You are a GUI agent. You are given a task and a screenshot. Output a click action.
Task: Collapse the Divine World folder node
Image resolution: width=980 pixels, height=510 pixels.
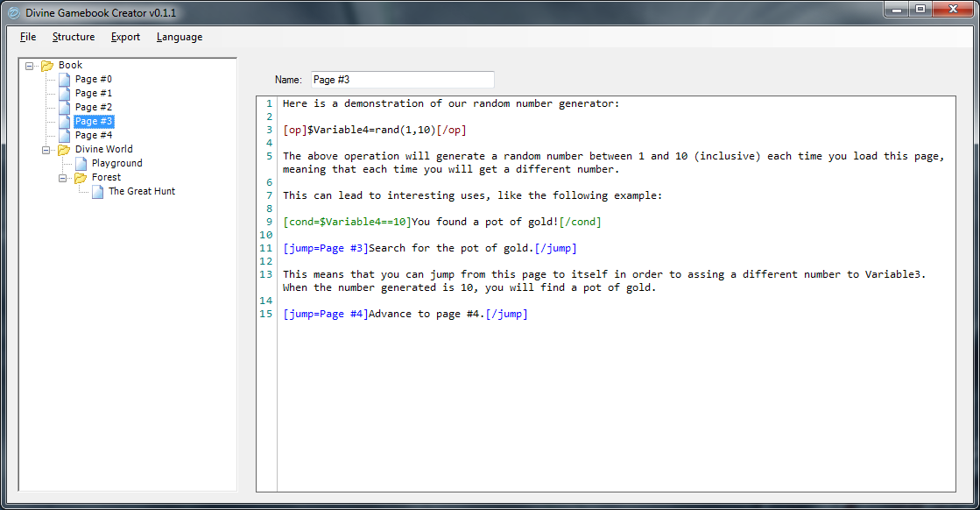point(47,149)
